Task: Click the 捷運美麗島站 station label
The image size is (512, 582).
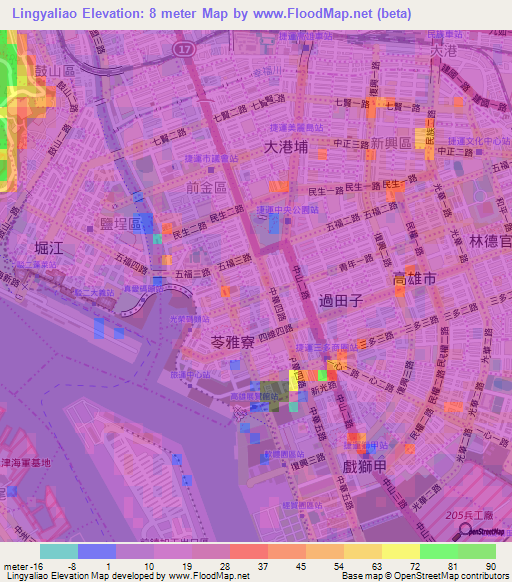Action: point(296,128)
